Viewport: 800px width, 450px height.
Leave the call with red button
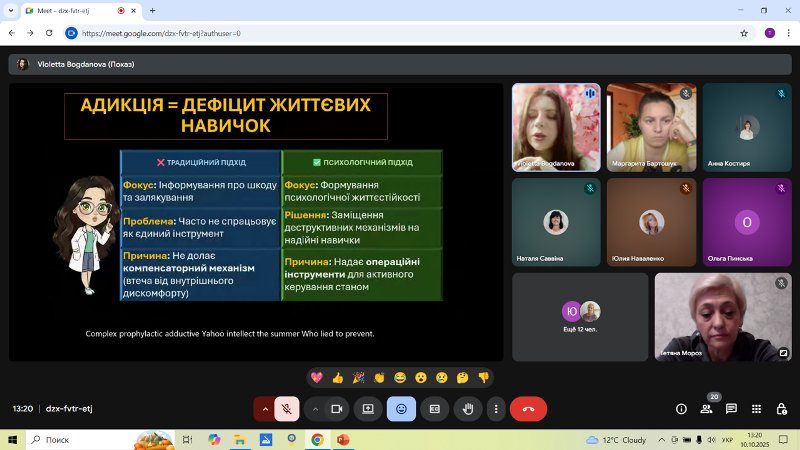(528, 408)
